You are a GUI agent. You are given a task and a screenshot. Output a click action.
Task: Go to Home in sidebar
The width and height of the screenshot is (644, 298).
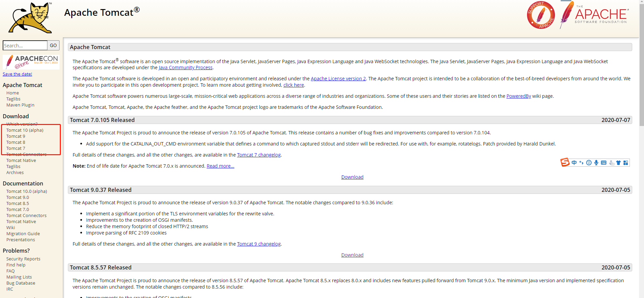(12, 93)
